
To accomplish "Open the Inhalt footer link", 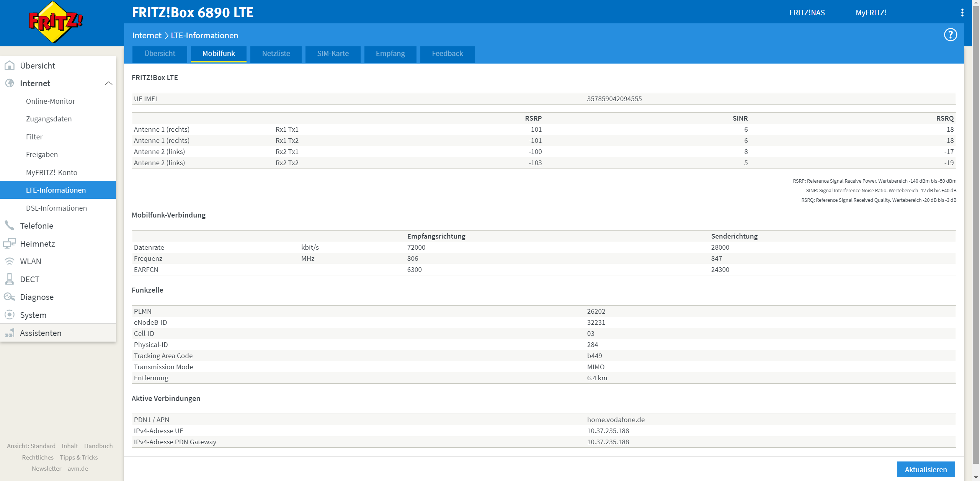I will [70, 446].
